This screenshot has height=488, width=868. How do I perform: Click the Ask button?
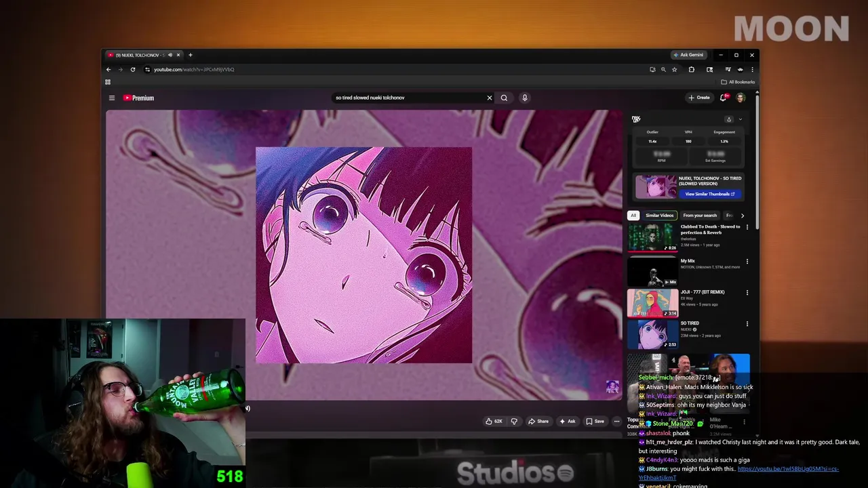567,421
